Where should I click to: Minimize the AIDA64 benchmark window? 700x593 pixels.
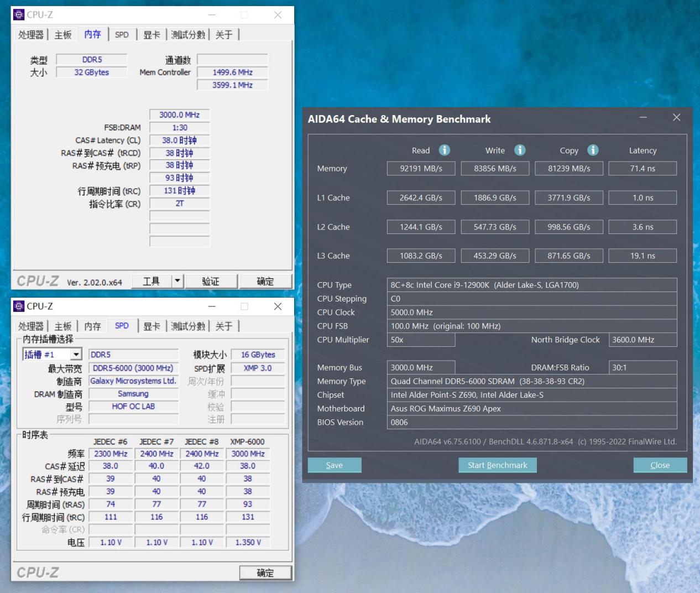pyautogui.click(x=643, y=117)
